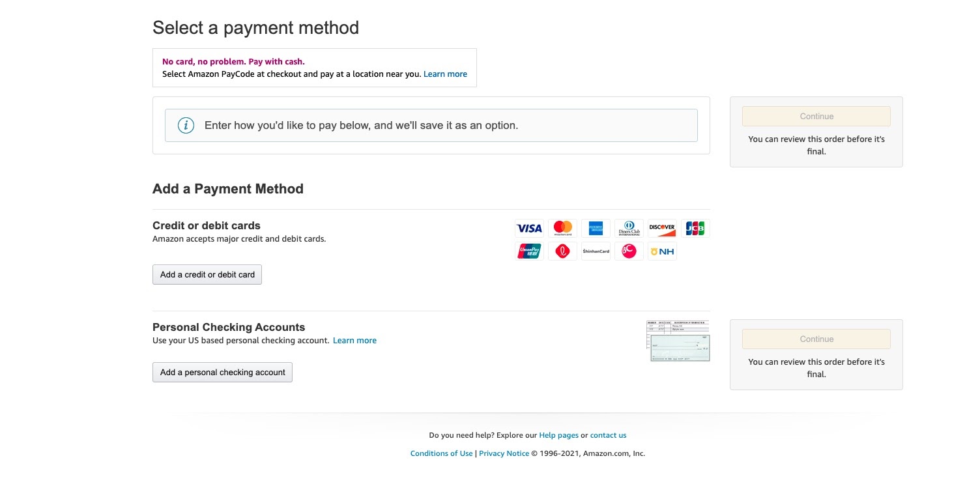
Task: Click the Discover card logo
Action: point(662,229)
